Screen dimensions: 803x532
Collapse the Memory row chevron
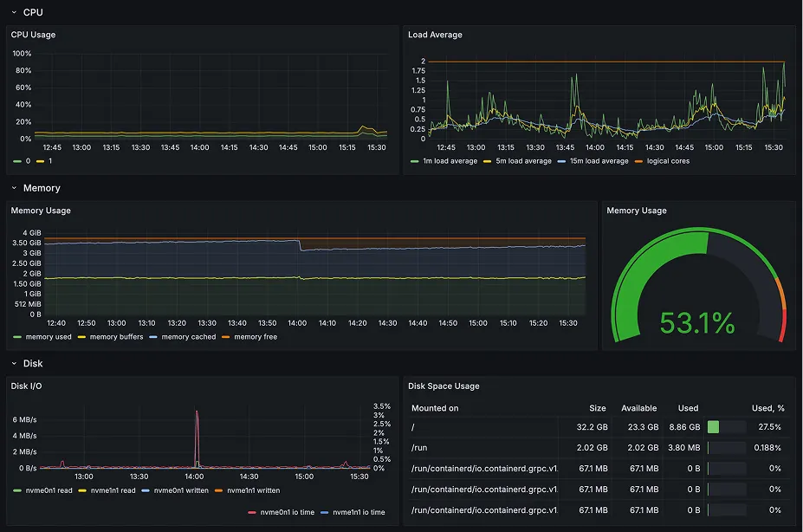point(14,188)
